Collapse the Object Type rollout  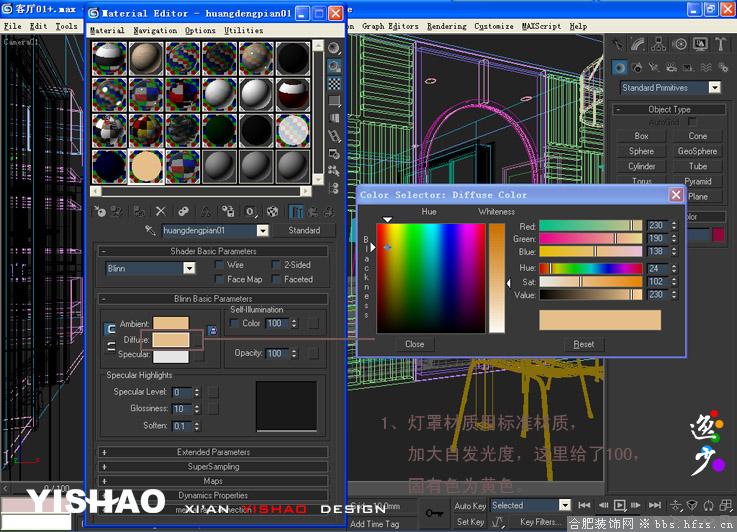pyautogui.click(x=669, y=110)
